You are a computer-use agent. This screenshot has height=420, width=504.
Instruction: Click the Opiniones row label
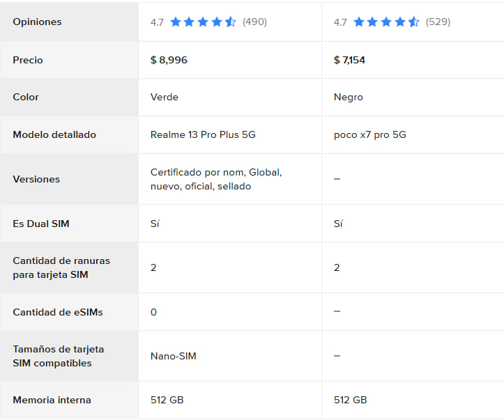(x=37, y=22)
